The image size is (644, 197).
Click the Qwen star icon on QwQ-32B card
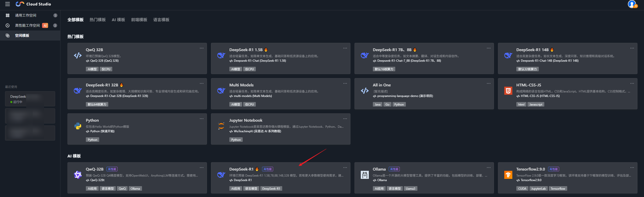tap(78, 175)
